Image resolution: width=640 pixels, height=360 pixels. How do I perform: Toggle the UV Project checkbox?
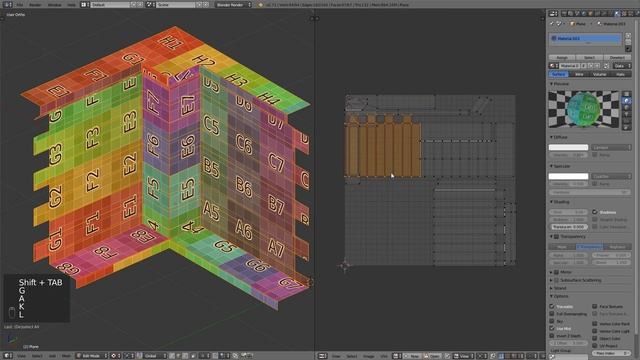(x=595, y=346)
